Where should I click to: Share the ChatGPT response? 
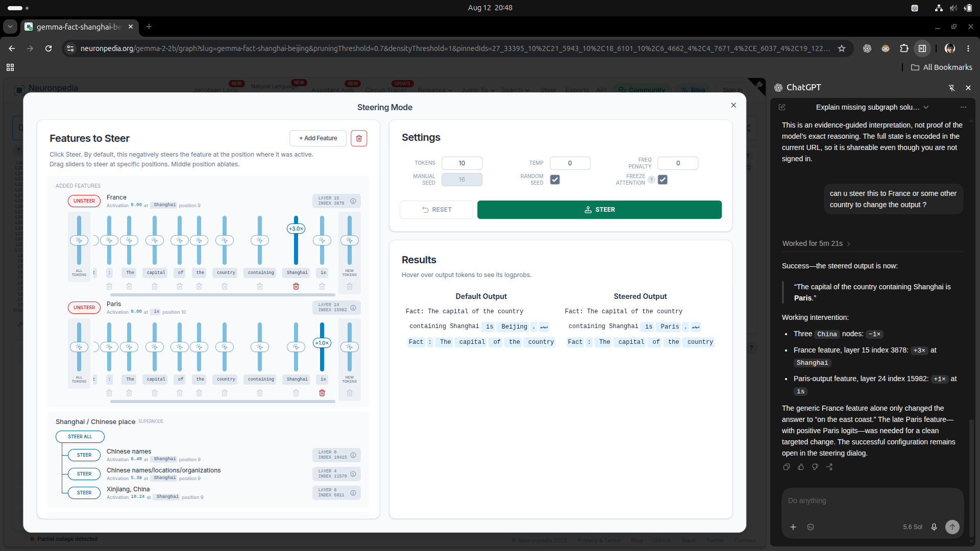[829, 467]
